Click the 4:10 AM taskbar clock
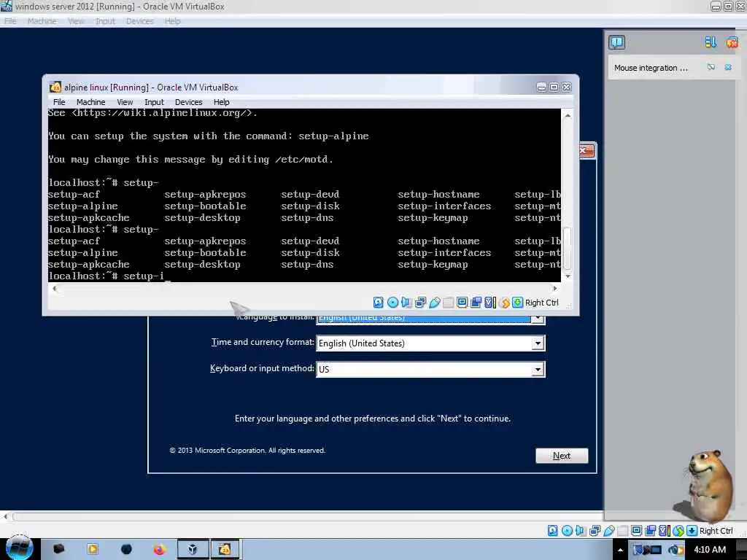This screenshot has height=560, width=747. (710, 550)
